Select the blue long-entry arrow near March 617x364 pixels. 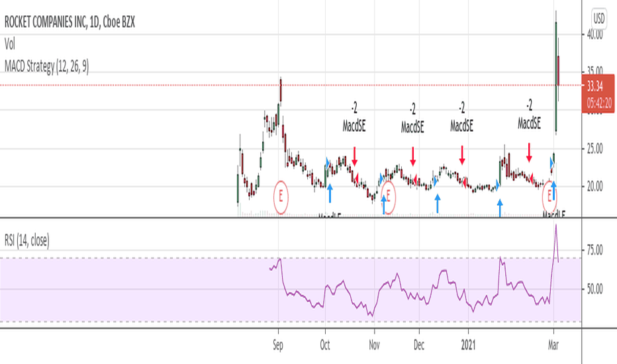(x=553, y=191)
